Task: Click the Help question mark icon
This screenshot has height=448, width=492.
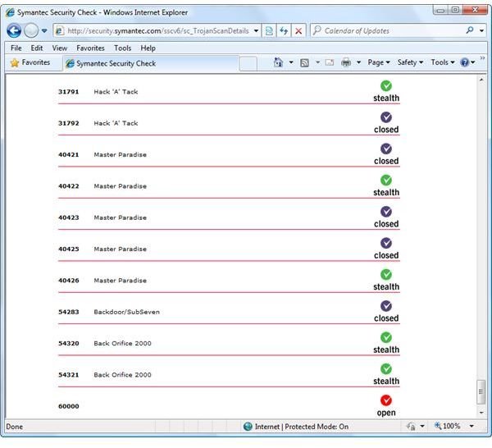Action: (465, 62)
